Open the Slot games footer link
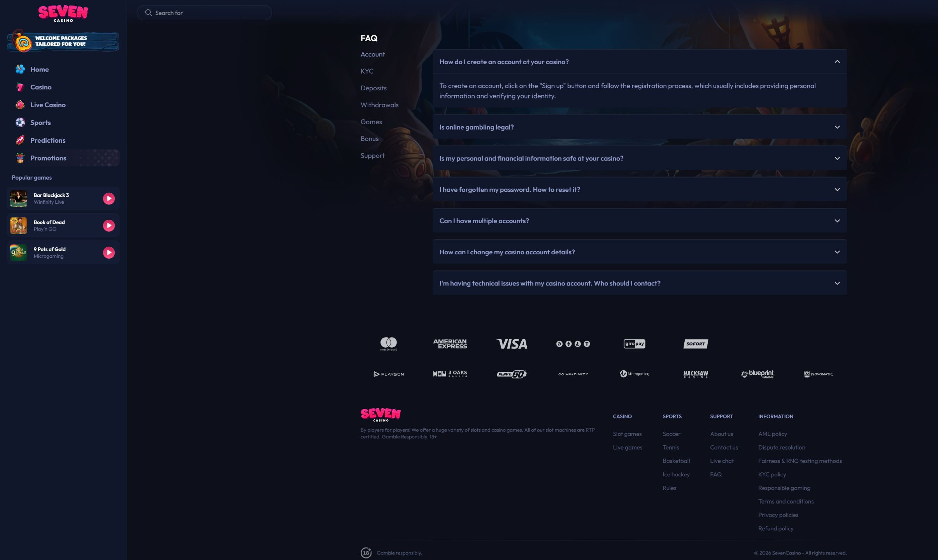The height and width of the screenshot is (560, 938). [627, 434]
